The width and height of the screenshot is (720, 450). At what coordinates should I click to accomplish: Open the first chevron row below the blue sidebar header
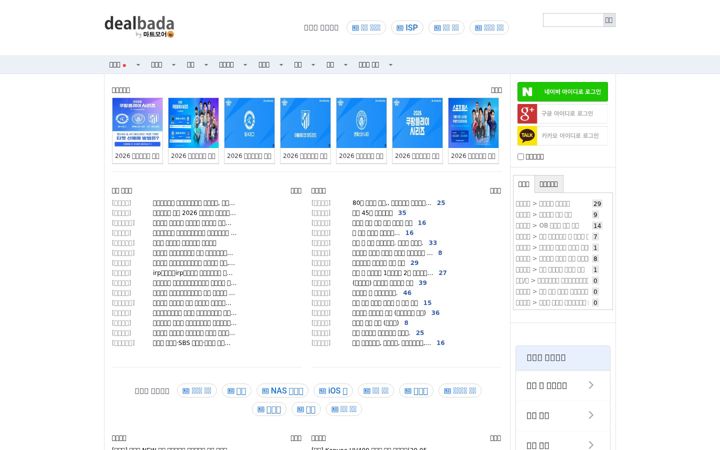tap(562, 385)
